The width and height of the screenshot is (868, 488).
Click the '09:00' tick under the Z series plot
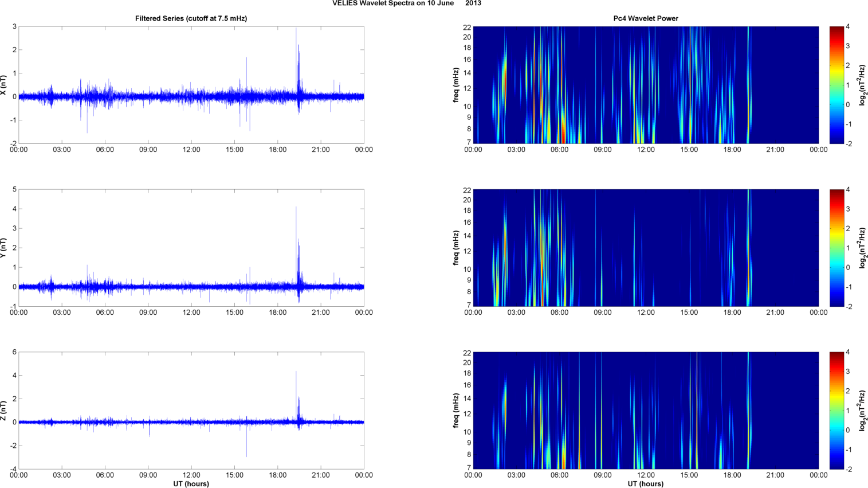148,475
